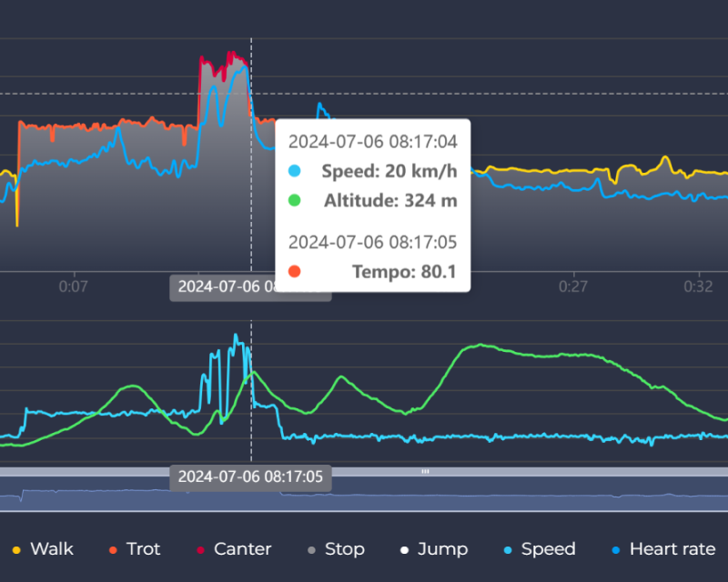Show or hide the Canter series label
This screenshot has height=582, width=728.
tap(242, 549)
